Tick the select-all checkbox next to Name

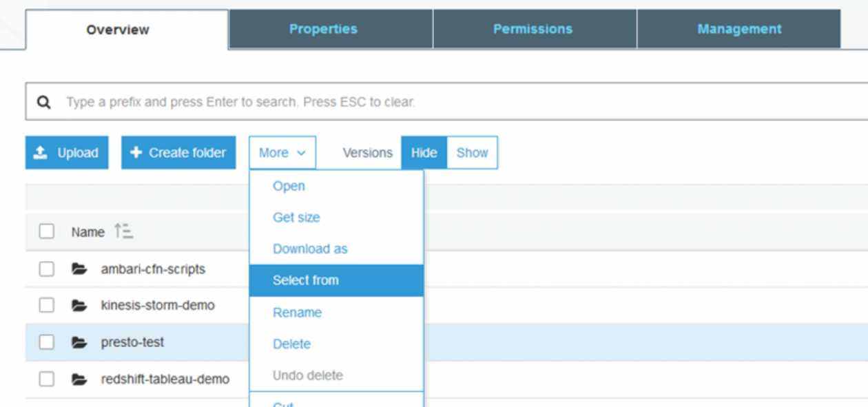click(46, 231)
